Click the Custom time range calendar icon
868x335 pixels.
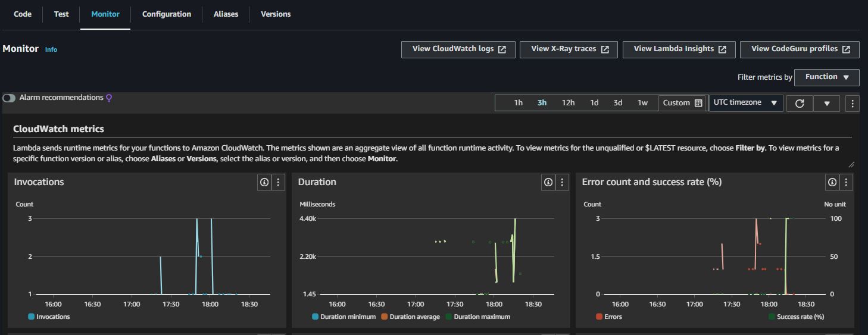click(x=698, y=103)
